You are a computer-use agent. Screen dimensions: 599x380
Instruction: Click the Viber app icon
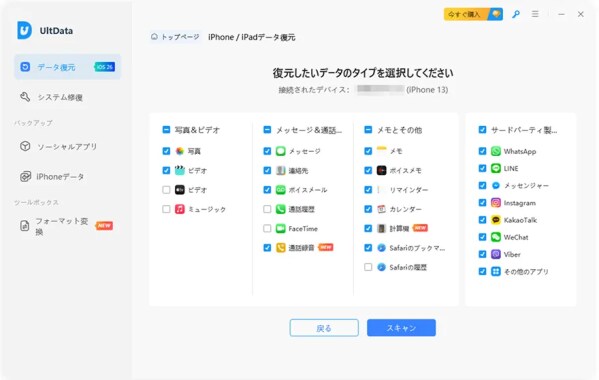495,254
